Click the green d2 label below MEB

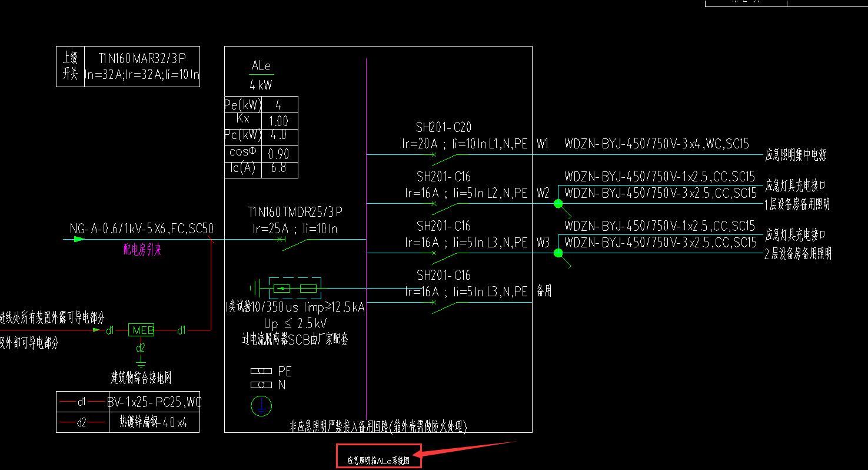tap(141, 348)
